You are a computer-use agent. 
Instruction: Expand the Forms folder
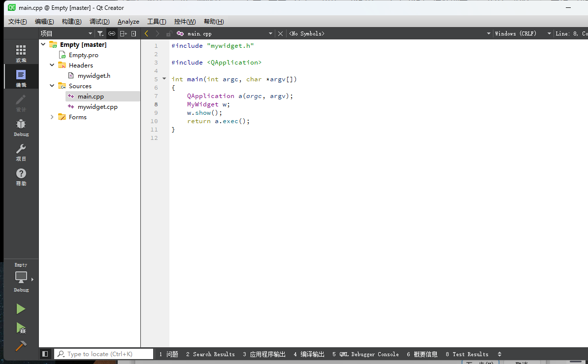point(52,117)
